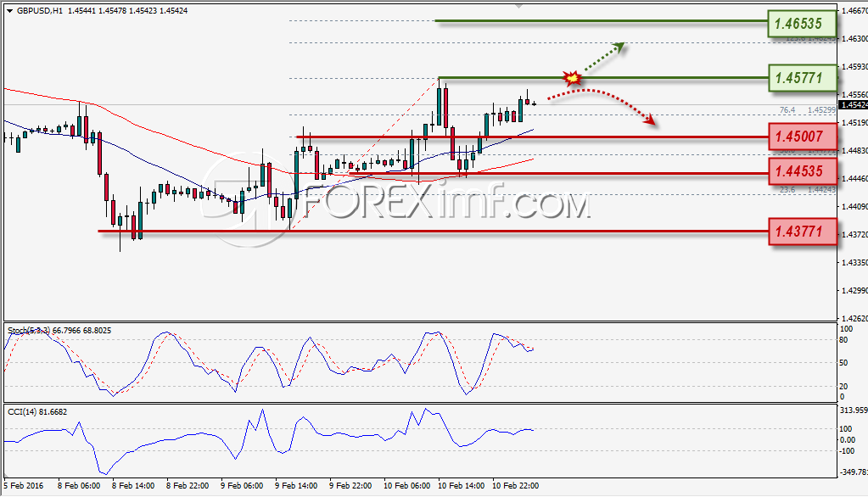Click the 9 Feb 14:00 time label
This screenshot has height=497, width=868.
click(295, 485)
